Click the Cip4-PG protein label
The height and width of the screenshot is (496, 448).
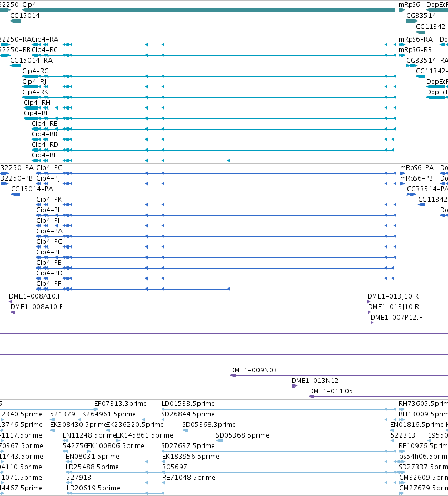point(49,167)
